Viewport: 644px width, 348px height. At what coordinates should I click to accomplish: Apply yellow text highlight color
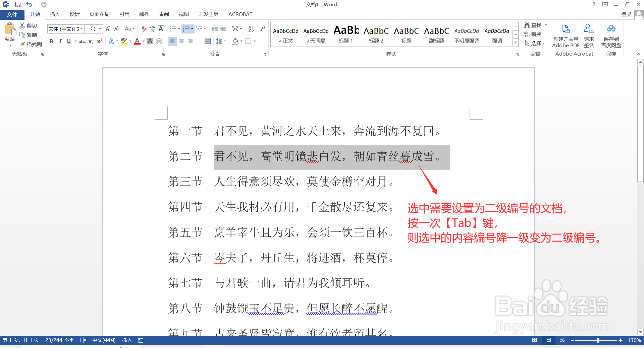(x=124, y=41)
